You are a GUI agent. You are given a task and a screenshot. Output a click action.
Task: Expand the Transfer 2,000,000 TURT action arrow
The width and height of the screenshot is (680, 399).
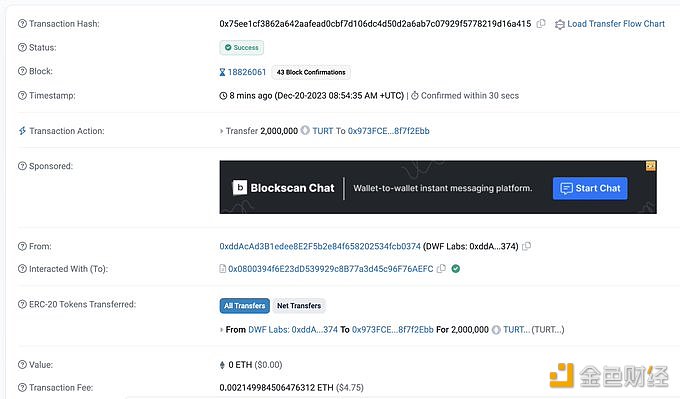[222, 131]
